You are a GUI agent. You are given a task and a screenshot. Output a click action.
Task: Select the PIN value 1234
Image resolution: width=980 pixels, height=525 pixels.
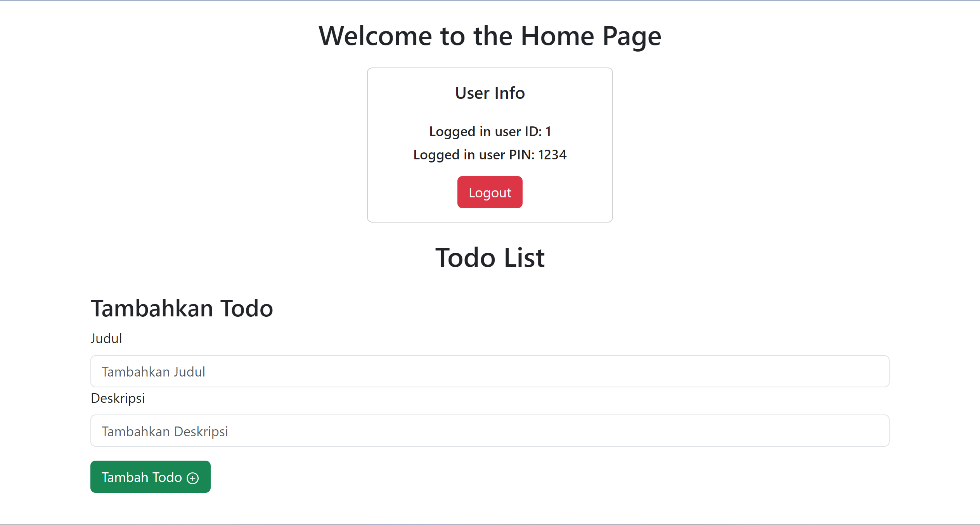pyautogui.click(x=552, y=155)
